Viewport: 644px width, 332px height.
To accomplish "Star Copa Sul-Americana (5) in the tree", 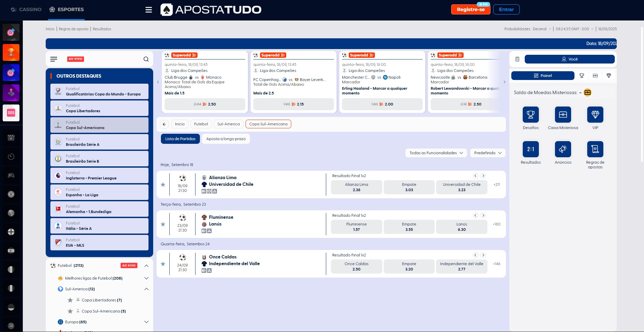I will tap(70, 311).
